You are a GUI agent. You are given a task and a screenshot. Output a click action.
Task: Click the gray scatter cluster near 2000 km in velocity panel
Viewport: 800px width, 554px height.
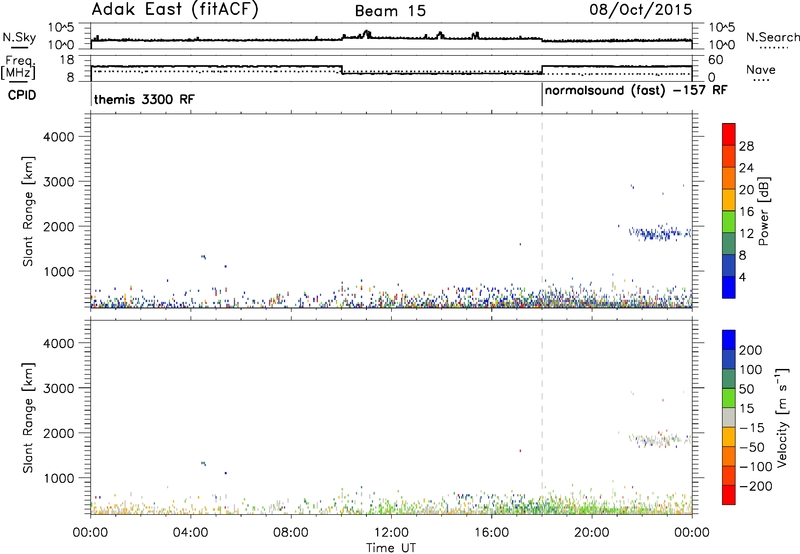click(658, 439)
